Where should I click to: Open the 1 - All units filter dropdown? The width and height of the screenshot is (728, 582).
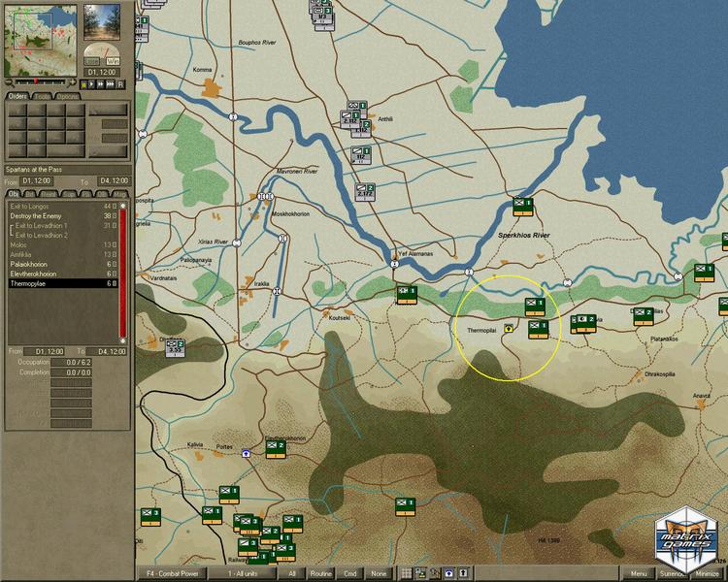pyautogui.click(x=243, y=573)
